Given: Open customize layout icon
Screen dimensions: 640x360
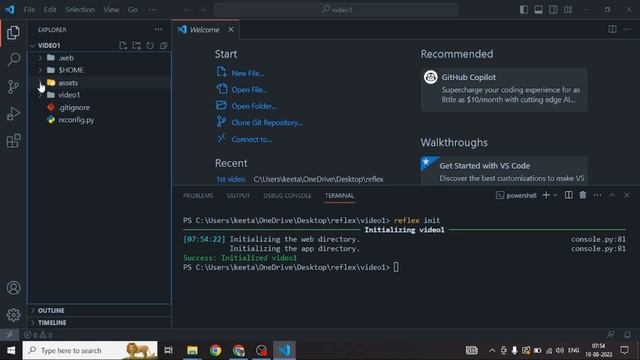Looking at the screenshot, I should 568,9.
